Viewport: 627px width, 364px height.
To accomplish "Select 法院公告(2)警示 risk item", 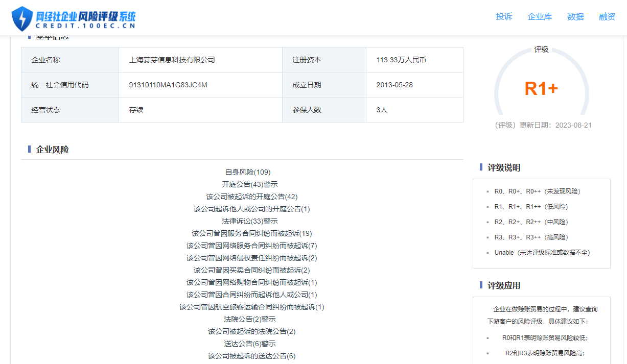I will click(x=249, y=319).
